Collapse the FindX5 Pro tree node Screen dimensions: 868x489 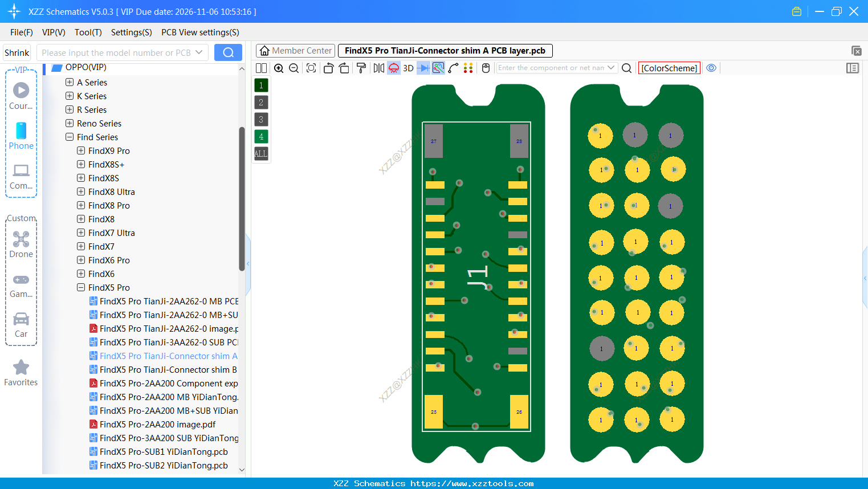tap(80, 287)
